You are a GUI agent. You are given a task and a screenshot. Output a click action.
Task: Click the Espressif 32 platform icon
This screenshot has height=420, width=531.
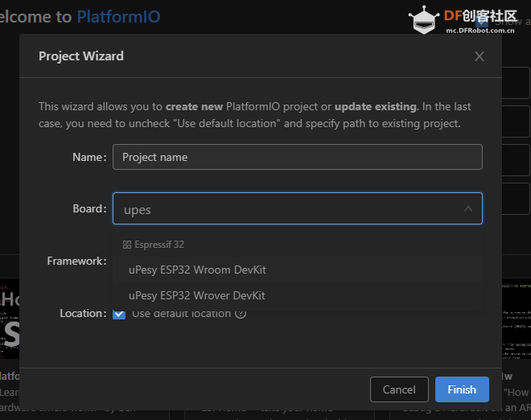click(x=127, y=245)
